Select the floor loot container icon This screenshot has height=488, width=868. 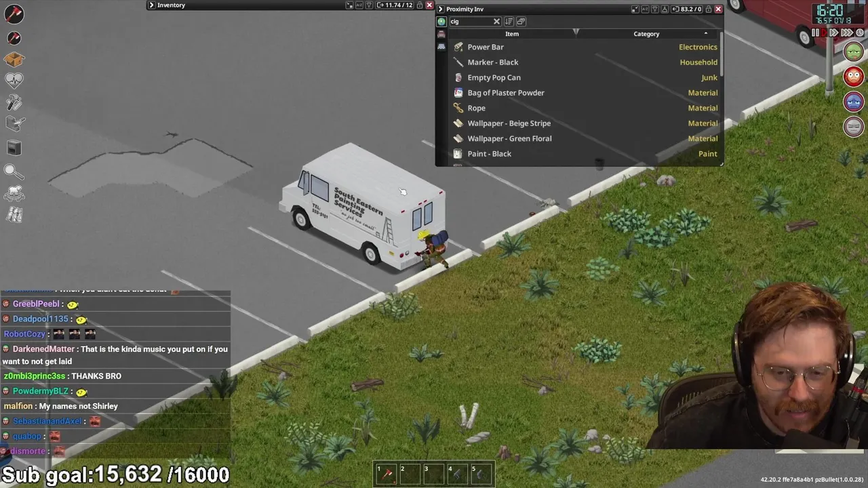441,22
